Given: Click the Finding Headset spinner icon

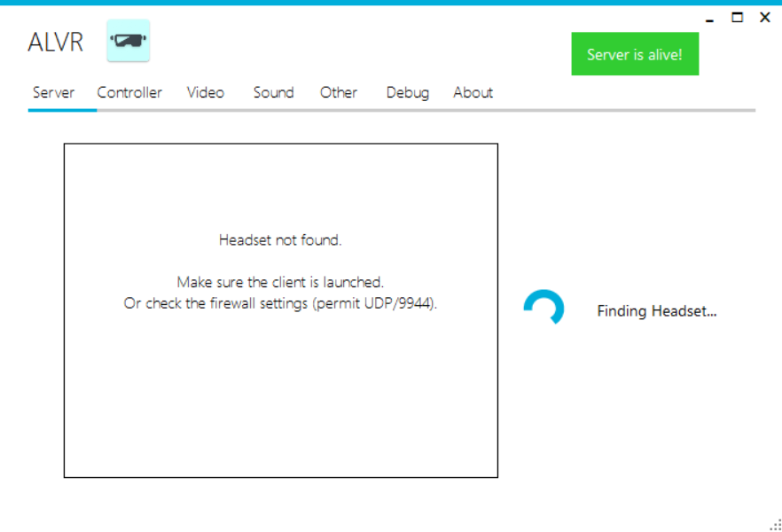Looking at the screenshot, I should click(x=543, y=307).
